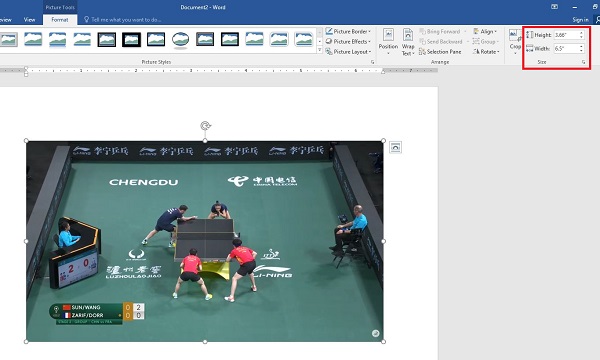The width and height of the screenshot is (600, 360).
Task: Open the Size dialog launcher
Action: pyautogui.click(x=584, y=62)
